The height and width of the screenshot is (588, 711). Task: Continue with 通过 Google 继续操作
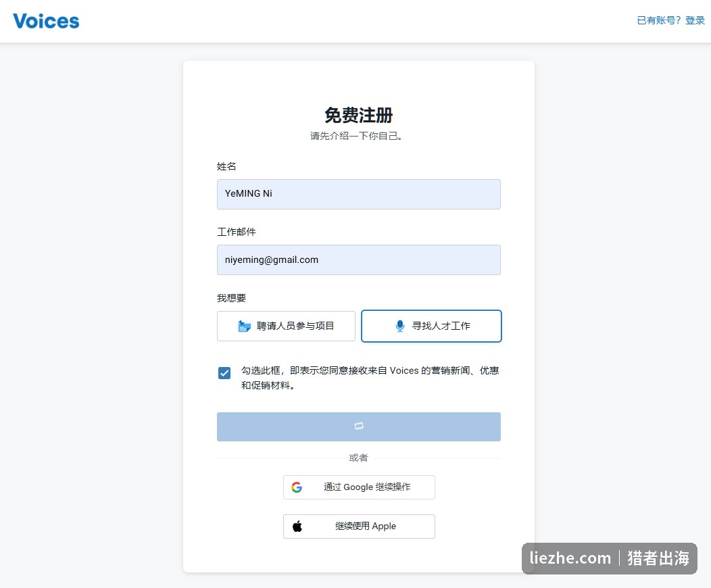pyautogui.click(x=359, y=487)
